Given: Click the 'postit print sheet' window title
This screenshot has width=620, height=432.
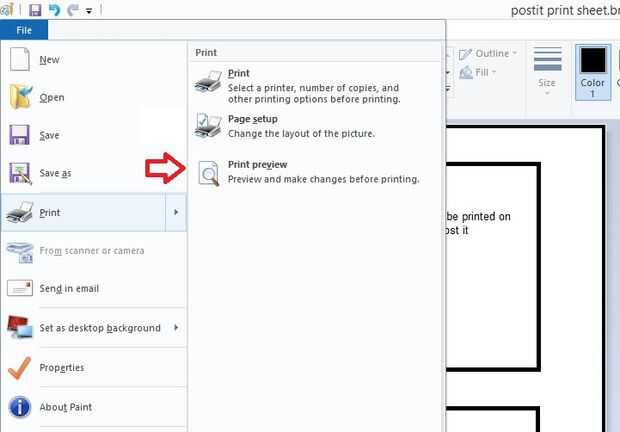Looking at the screenshot, I should 565,10.
